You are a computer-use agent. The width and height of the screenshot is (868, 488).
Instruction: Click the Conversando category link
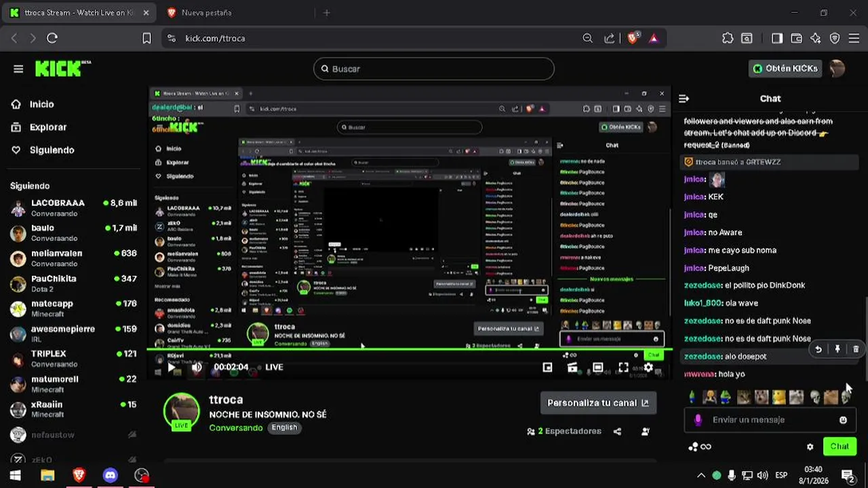pyautogui.click(x=236, y=428)
